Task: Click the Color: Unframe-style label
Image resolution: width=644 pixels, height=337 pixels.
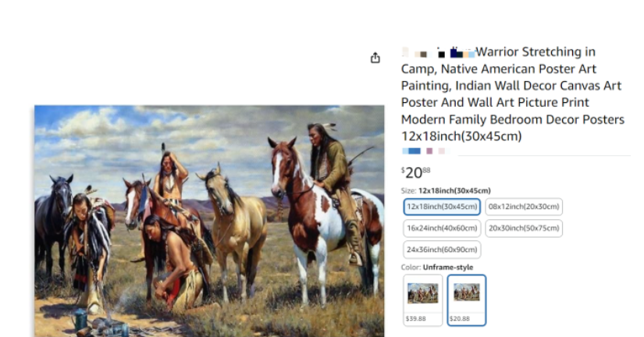Action: point(437,268)
